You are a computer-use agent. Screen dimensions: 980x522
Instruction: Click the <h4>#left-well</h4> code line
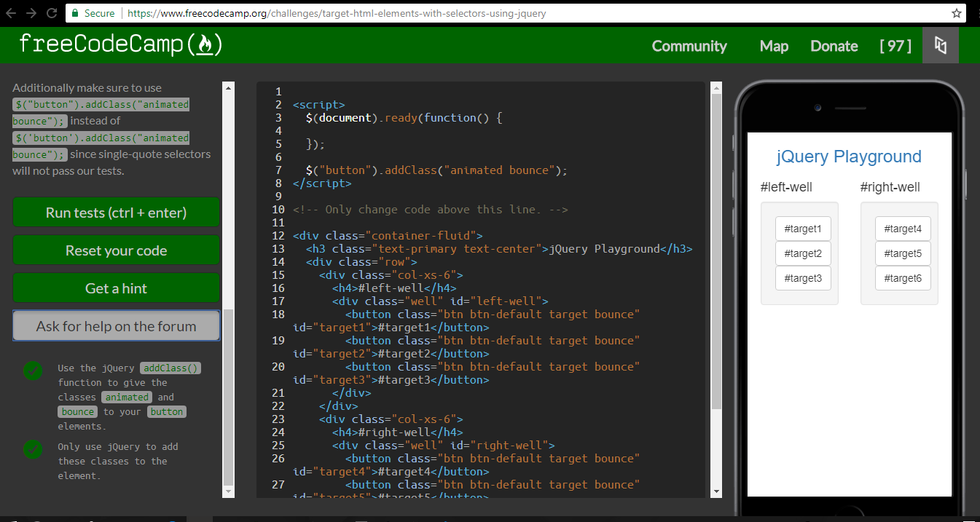[x=394, y=288]
